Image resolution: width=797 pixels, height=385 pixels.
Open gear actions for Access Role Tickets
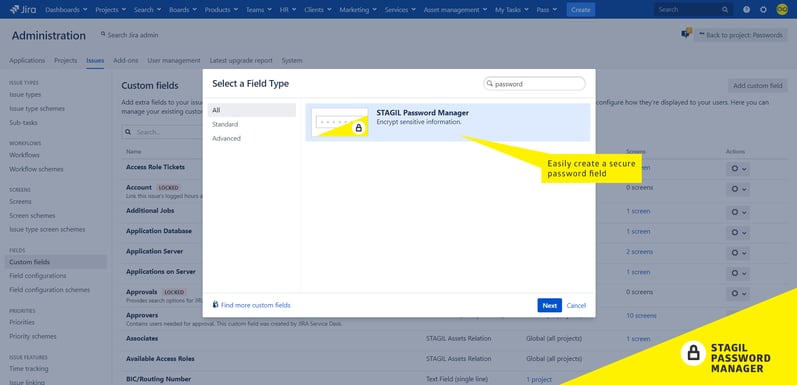tap(738, 169)
